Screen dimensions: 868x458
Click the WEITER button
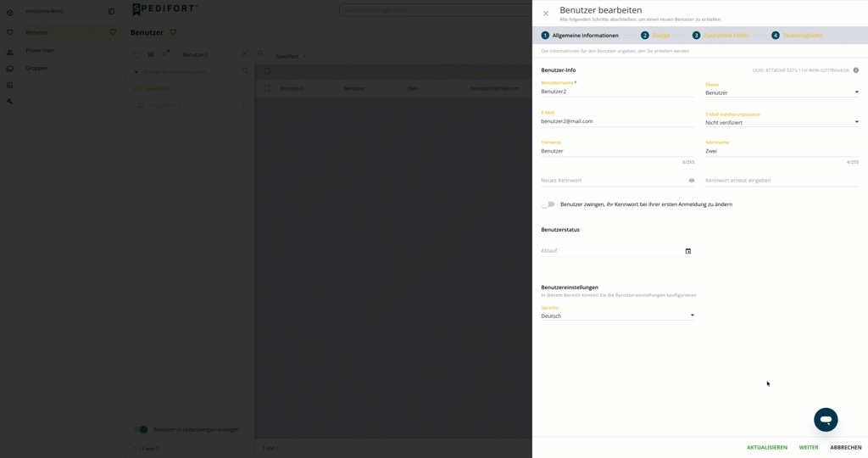pos(808,448)
